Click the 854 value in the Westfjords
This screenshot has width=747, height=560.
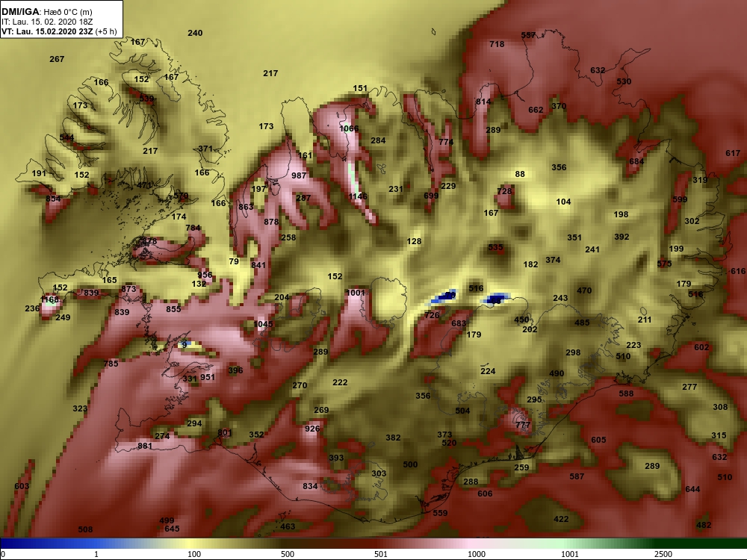(x=53, y=199)
